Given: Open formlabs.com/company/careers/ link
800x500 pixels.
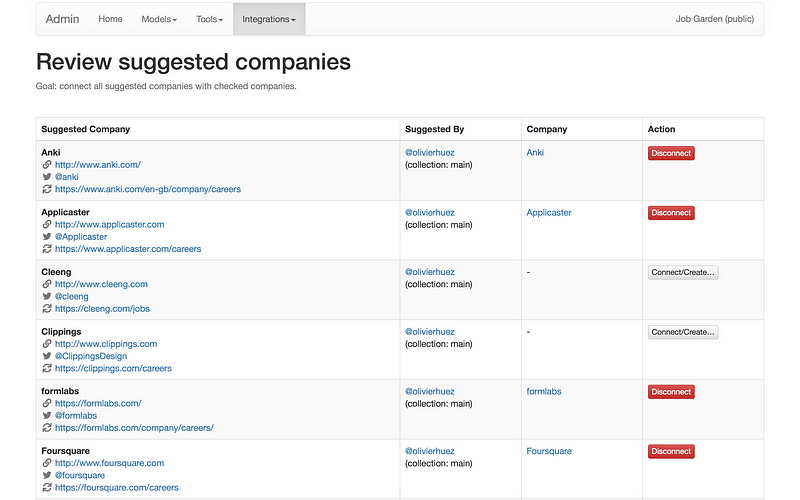Looking at the screenshot, I should point(134,428).
